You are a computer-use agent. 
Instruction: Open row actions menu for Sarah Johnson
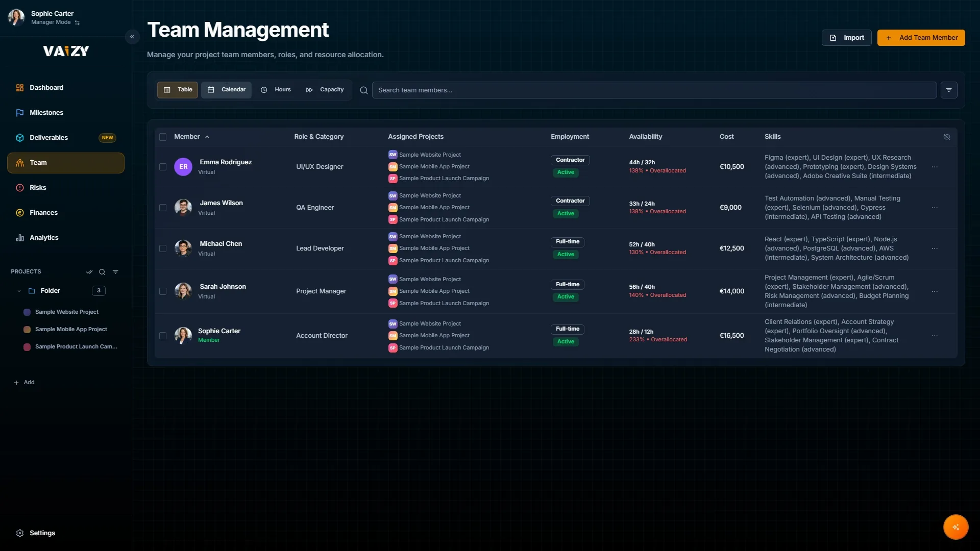click(935, 291)
